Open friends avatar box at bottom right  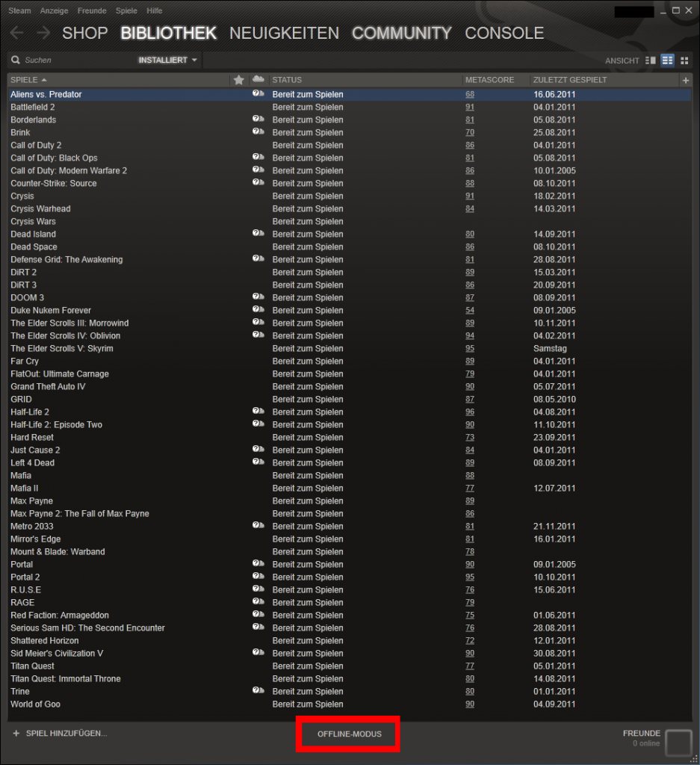point(678,743)
